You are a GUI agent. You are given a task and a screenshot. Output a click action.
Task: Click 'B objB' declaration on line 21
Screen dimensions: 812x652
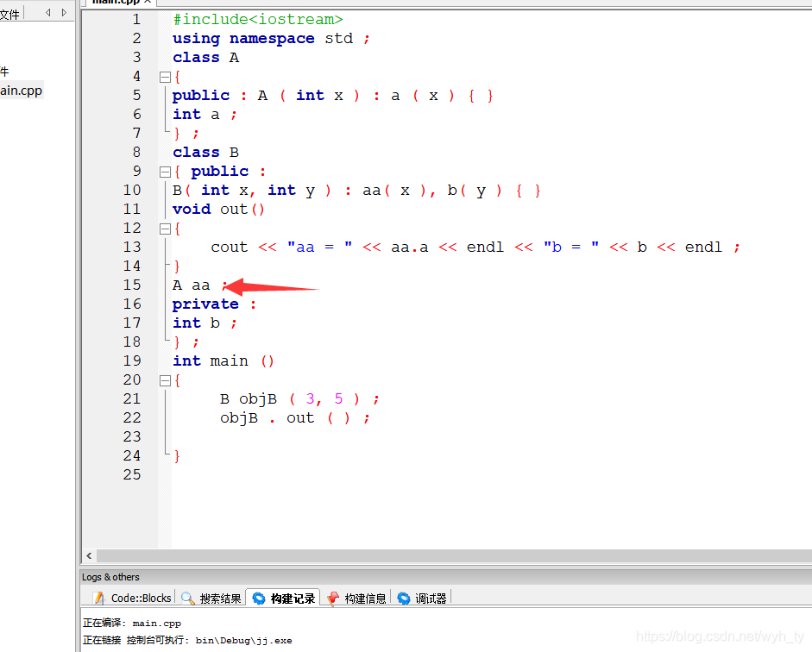(248, 399)
